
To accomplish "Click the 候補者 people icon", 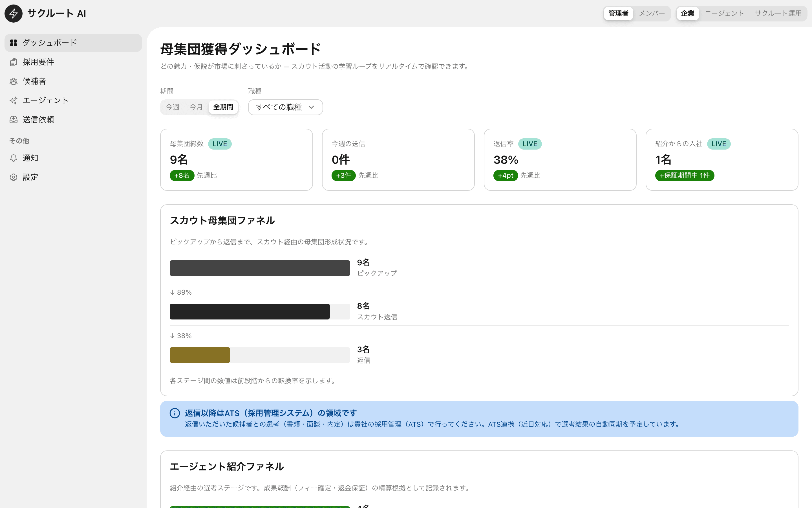I will tap(14, 81).
